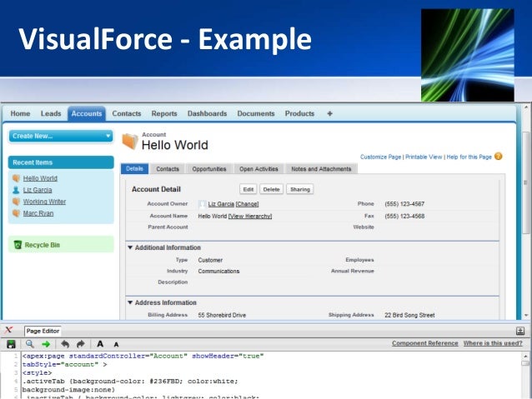Open the Where is this used? link
This screenshot has width=532, height=399.
493,343
